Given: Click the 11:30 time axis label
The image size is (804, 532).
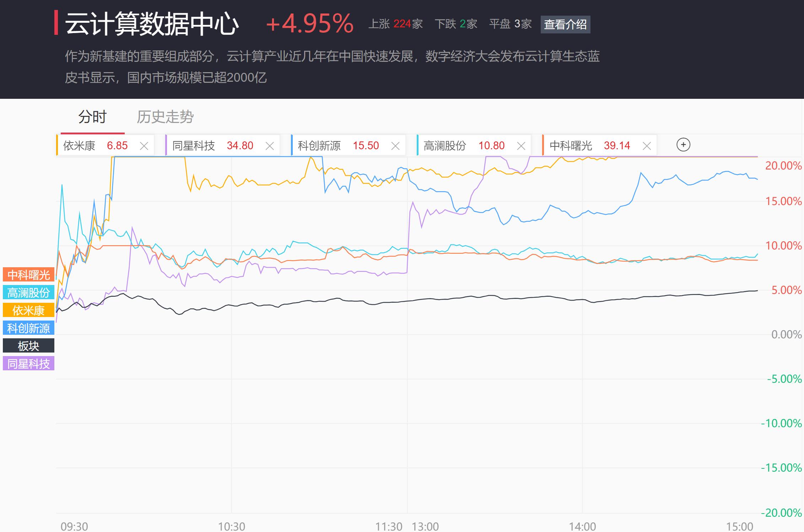Looking at the screenshot, I should click(389, 526).
